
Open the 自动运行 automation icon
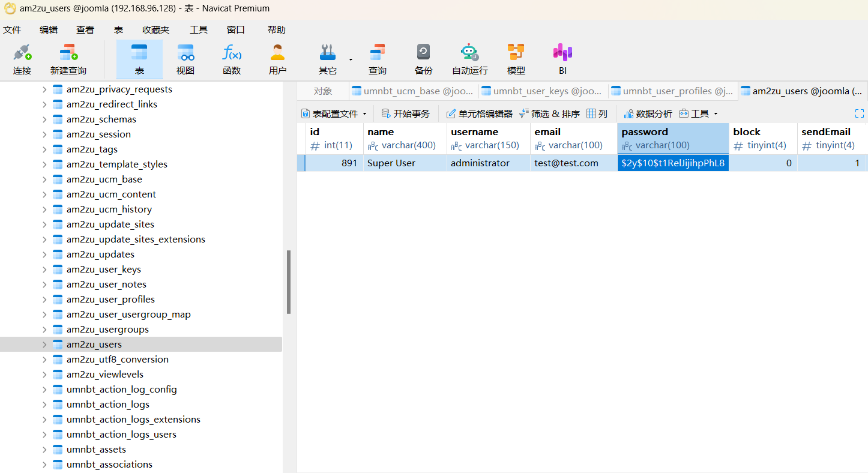point(470,59)
